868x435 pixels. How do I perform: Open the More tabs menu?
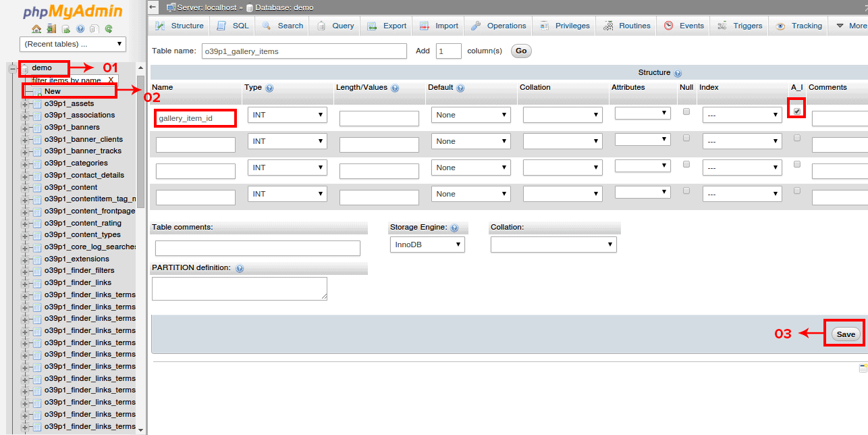tap(849, 26)
